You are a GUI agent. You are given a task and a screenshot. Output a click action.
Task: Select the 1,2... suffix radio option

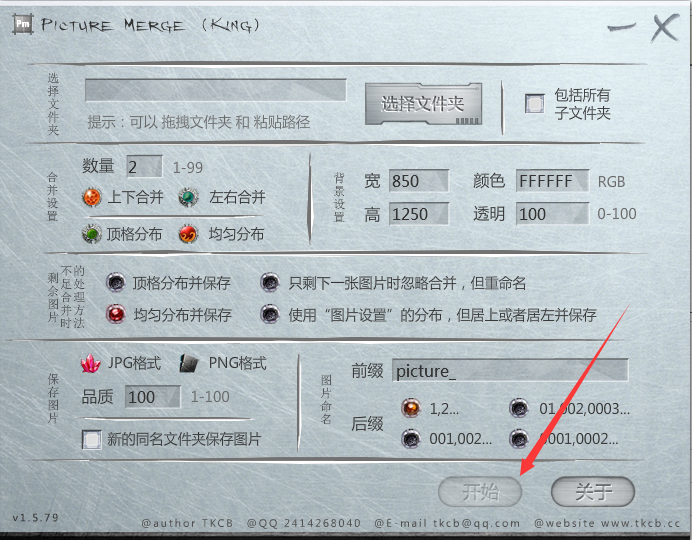[x=411, y=408]
